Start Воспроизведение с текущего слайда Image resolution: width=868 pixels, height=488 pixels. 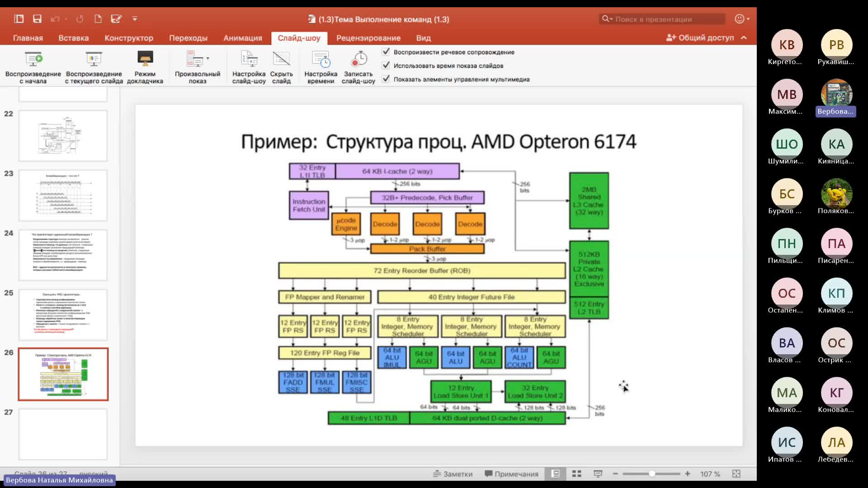pos(94,67)
